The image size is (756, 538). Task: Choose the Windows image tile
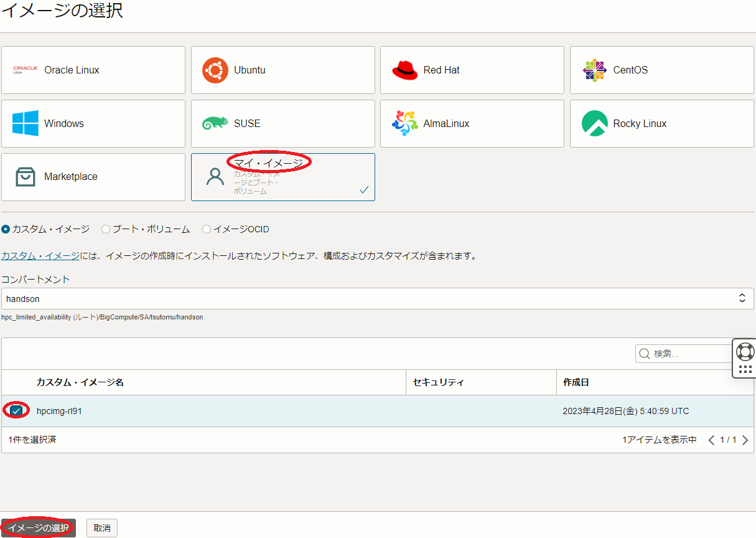click(x=93, y=124)
